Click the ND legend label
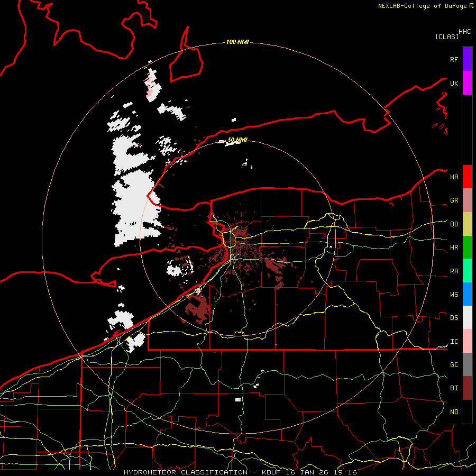476x476 pixels. coord(454,412)
